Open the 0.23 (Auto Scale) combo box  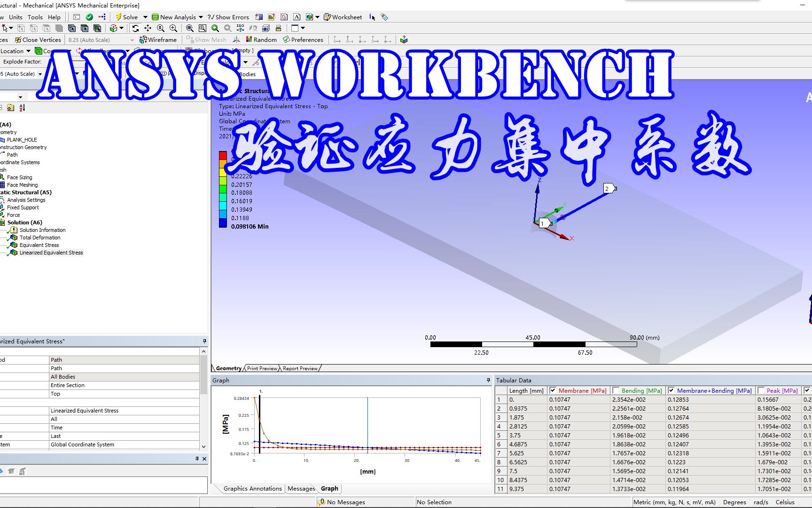point(101,40)
